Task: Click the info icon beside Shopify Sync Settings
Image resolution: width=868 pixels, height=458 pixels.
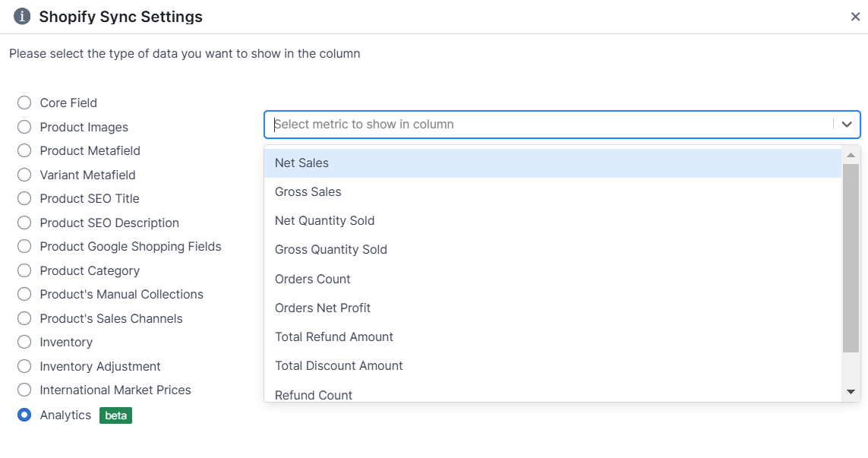Action: pos(22,15)
